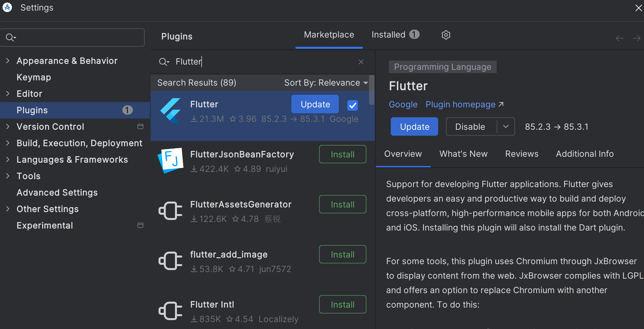Install FlutterAssetsGenerator plugin
644x329 pixels.
coord(342,204)
